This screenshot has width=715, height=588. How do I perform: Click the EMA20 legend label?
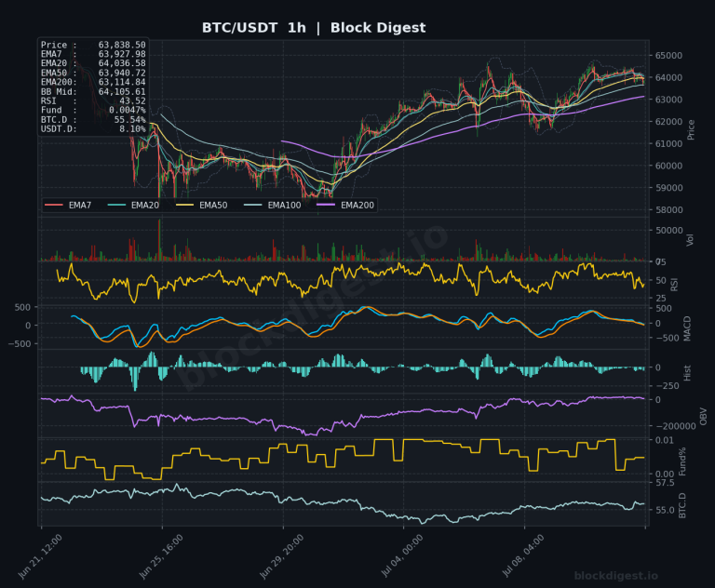(145, 205)
